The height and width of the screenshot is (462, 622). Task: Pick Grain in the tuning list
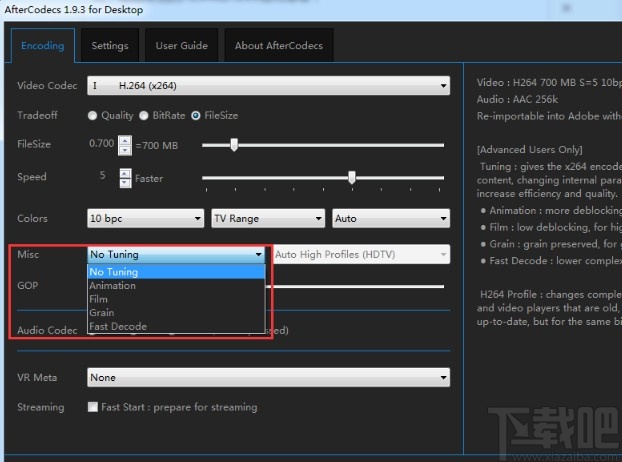[101, 313]
